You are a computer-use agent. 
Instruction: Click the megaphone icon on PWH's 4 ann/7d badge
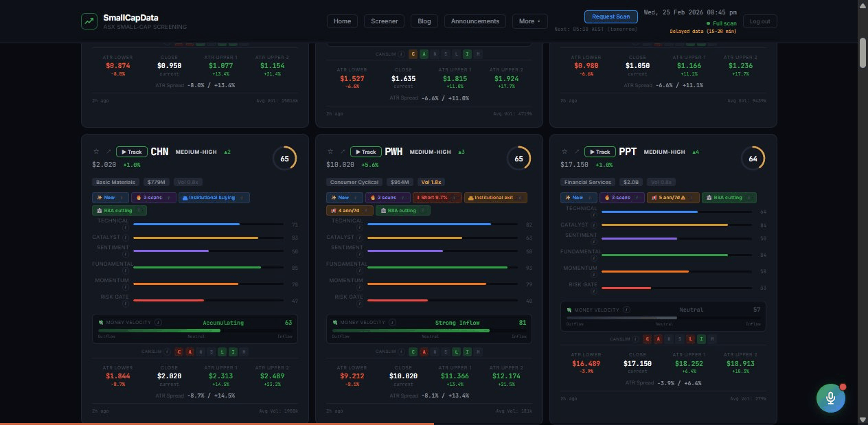coord(334,211)
